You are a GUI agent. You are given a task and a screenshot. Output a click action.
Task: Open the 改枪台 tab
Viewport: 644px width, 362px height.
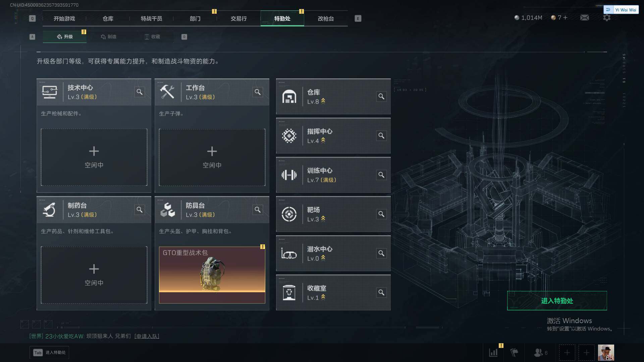(x=326, y=18)
